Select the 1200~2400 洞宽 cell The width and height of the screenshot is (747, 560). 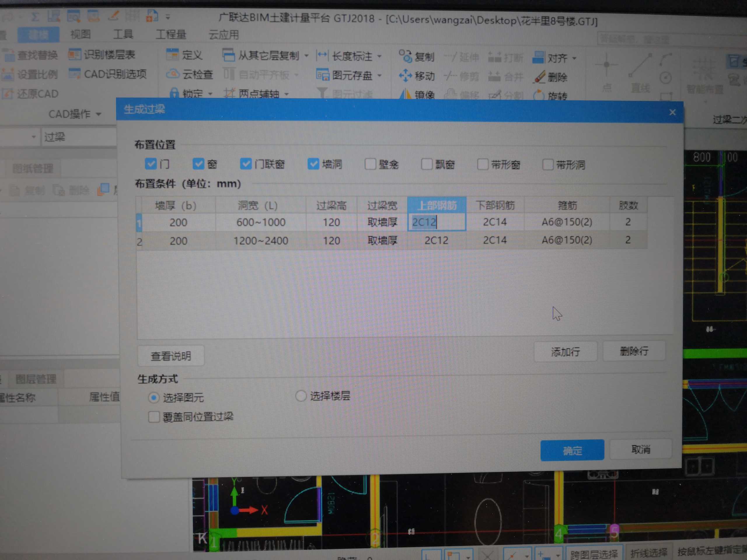point(261,241)
